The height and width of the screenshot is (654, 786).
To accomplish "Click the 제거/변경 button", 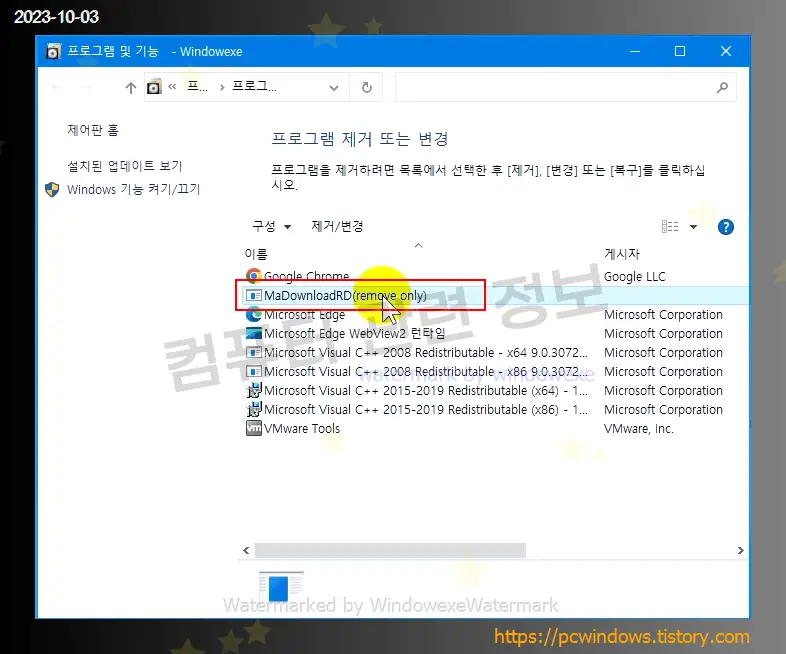I will [337, 227].
